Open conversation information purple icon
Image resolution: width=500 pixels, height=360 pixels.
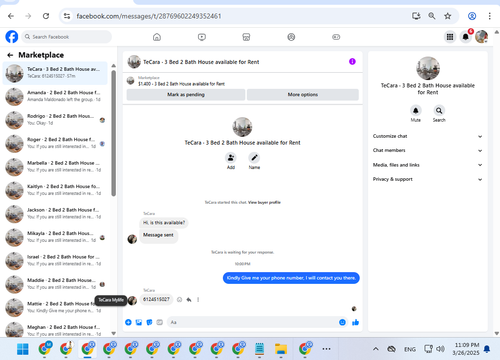352,62
